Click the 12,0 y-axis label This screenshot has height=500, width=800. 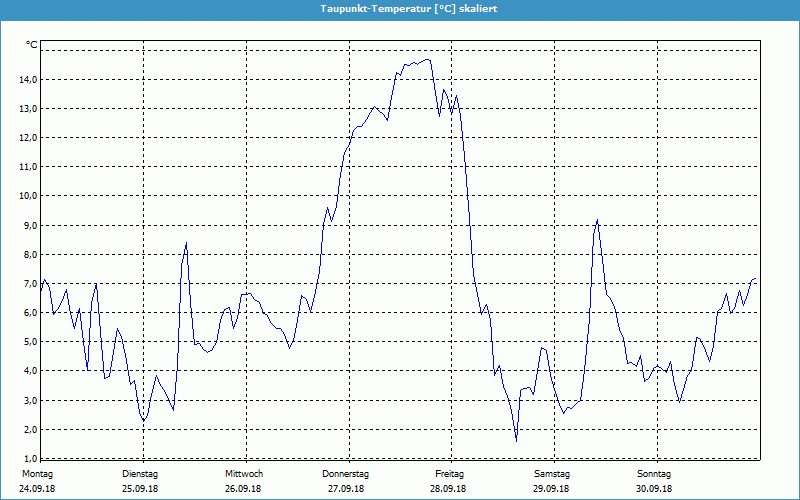tap(28, 138)
